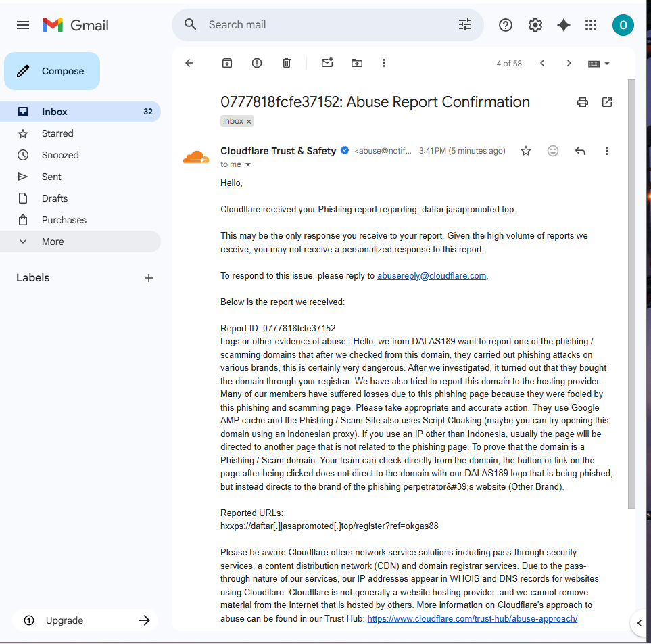Click the Cloudflare sender avatar
Viewport: 651px width, 644px height.
(196, 157)
